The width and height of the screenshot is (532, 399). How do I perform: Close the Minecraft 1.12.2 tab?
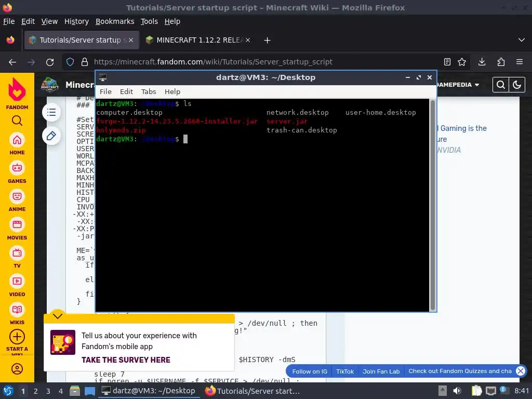pos(248,40)
